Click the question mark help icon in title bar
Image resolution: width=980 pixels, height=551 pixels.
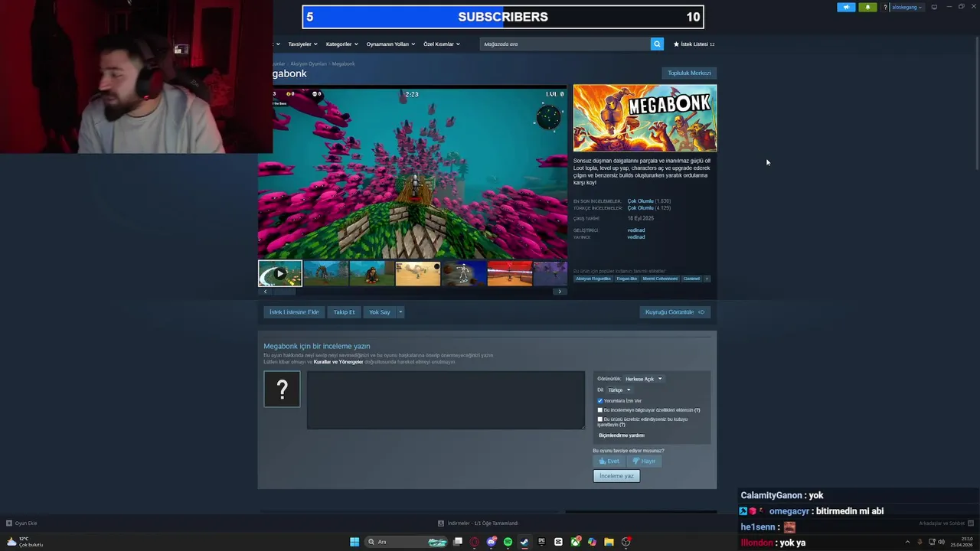tap(886, 7)
